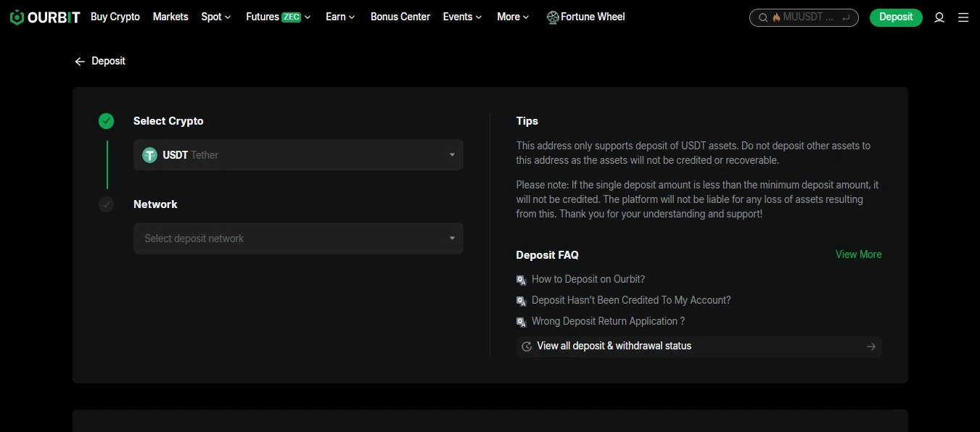980x432 pixels.
Task: Expand the Futures menu
Action: tap(279, 17)
